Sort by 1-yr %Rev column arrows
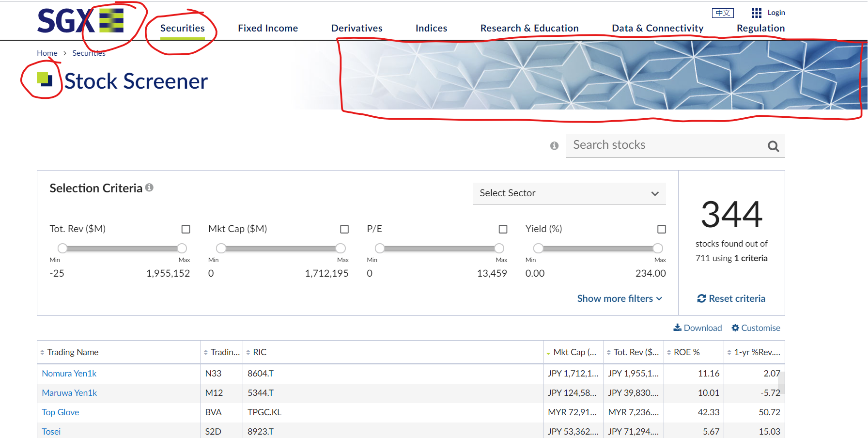 click(x=729, y=353)
